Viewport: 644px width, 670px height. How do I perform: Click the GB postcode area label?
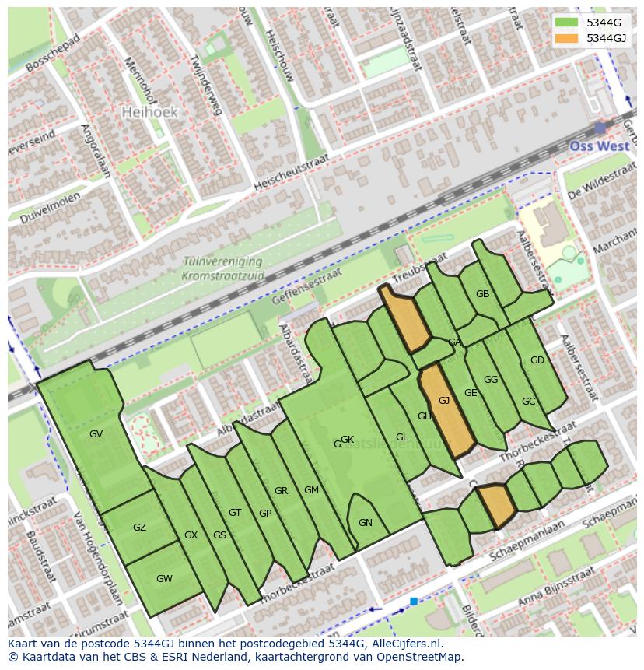point(482,293)
